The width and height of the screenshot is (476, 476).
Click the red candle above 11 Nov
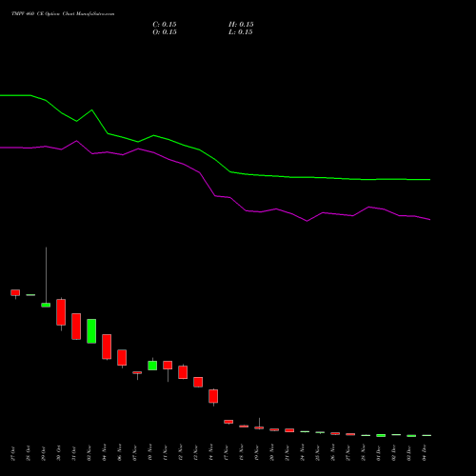pos(168,365)
